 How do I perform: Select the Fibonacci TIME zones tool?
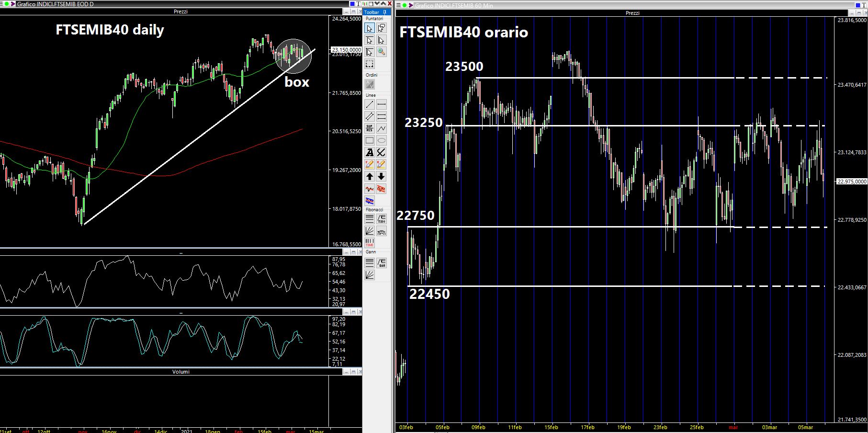(370, 243)
